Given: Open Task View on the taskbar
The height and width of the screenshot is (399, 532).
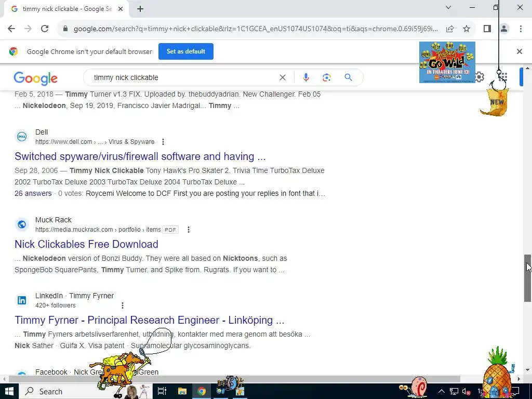Looking at the screenshot, I should click(162, 391).
